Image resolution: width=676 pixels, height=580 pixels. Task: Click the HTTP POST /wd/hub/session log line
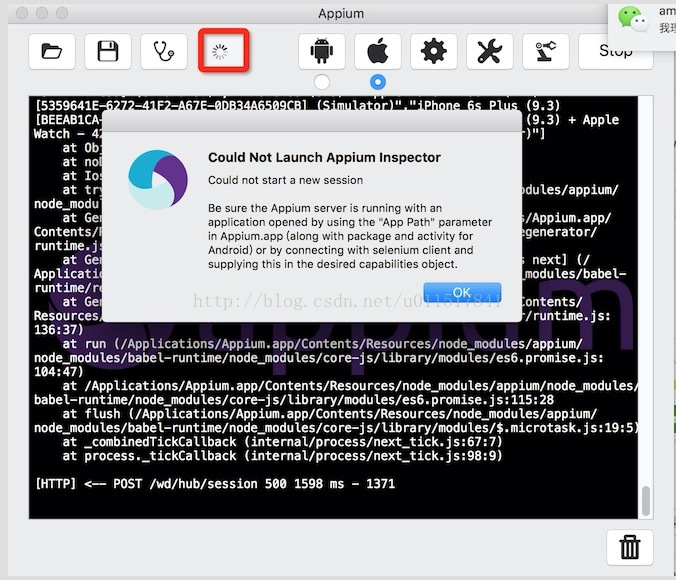point(215,484)
